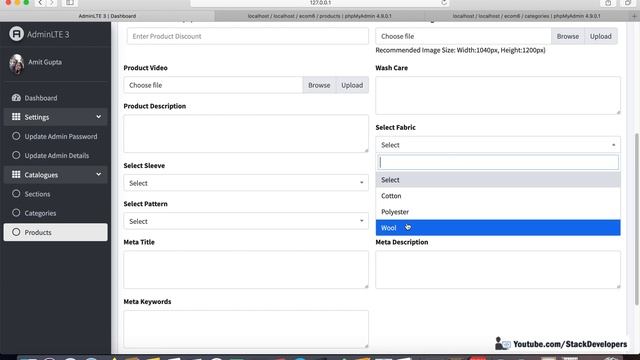The height and width of the screenshot is (360, 640).
Task: Click the show tabs overview icon
Action: [628, 3]
